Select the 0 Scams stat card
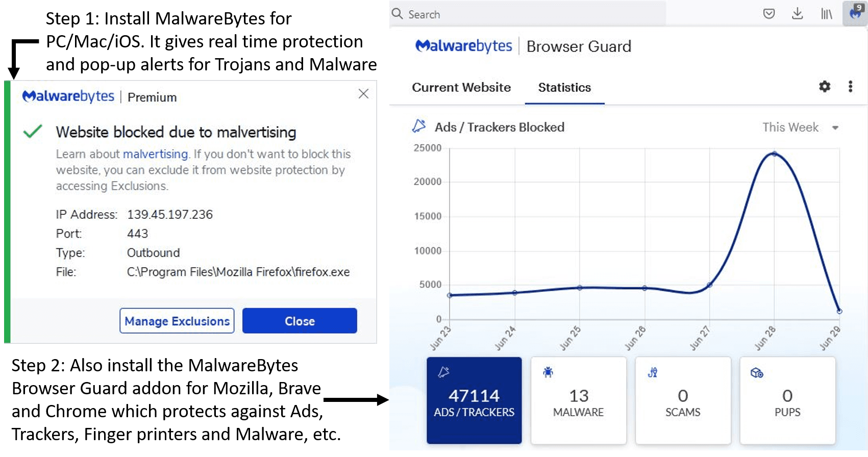Image resolution: width=868 pixels, height=457 pixels. coord(683,400)
